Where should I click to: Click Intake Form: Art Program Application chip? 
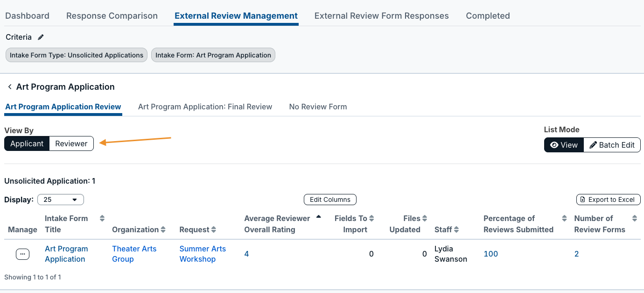point(213,55)
